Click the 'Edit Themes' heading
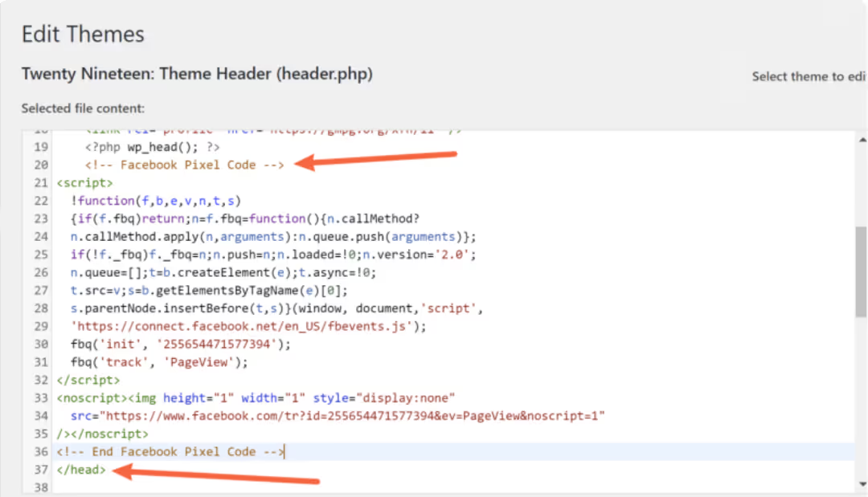868x497 pixels. coord(83,35)
